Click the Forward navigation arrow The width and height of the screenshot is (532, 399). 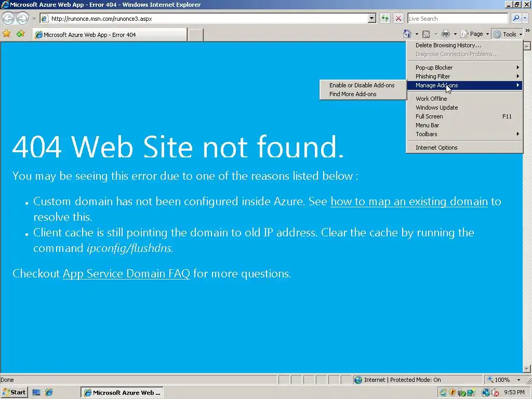pos(22,18)
